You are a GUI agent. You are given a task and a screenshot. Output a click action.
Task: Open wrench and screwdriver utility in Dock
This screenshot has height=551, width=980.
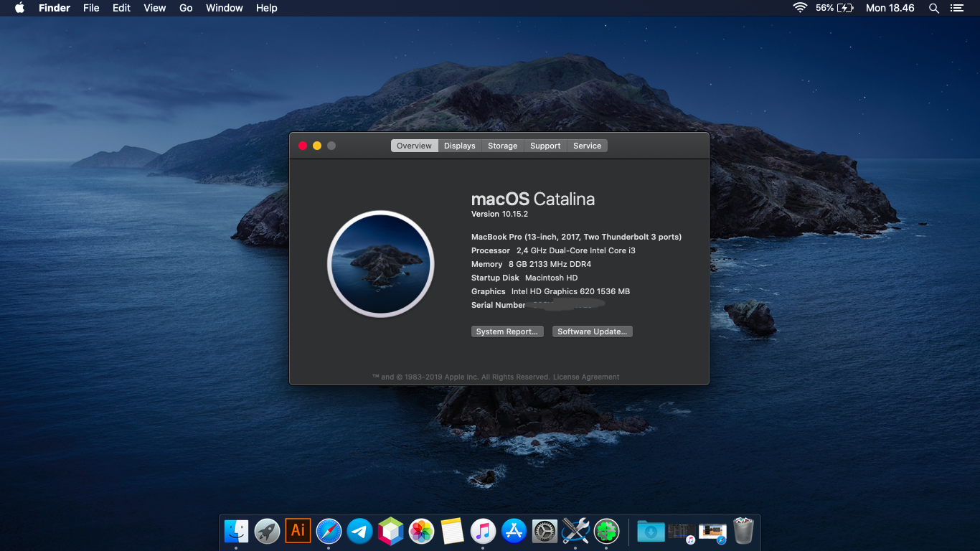coord(575,531)
